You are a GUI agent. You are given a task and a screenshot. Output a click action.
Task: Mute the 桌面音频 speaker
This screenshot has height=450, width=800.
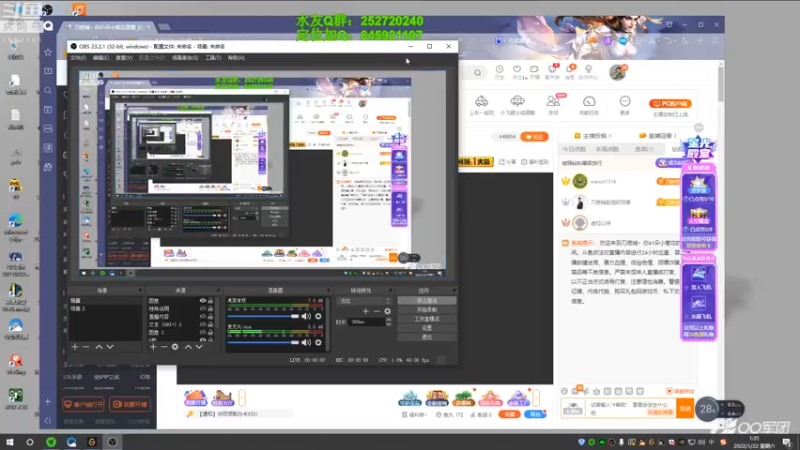pos(306,316)
